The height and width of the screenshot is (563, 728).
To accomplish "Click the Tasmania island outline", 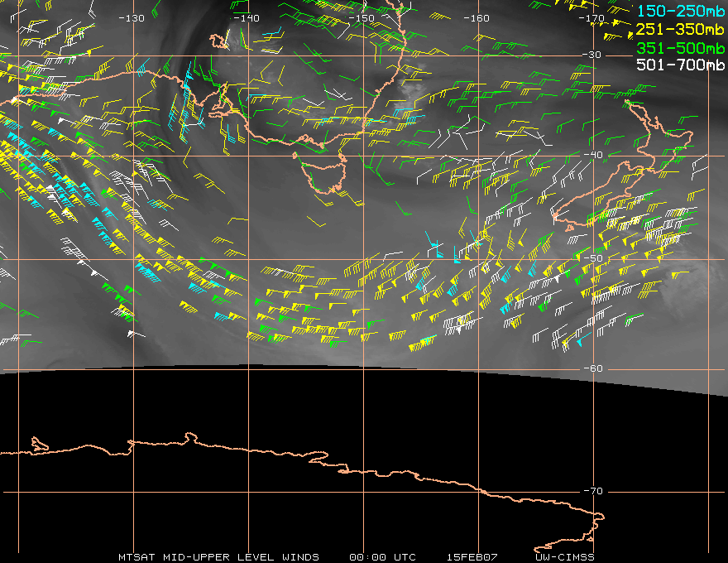I will click(323, 175).
